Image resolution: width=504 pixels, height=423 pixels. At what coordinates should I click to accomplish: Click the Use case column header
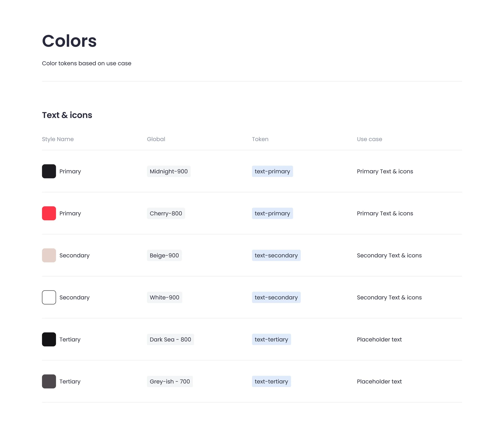(x=369, y=139)
